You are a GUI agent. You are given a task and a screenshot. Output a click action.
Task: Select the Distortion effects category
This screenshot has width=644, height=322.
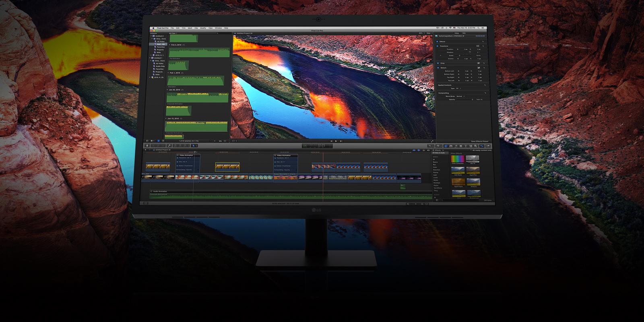(437, 170)
